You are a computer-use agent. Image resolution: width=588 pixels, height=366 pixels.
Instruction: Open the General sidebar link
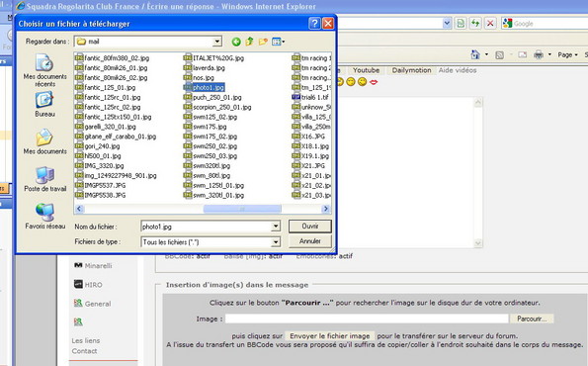click(98, 304)
